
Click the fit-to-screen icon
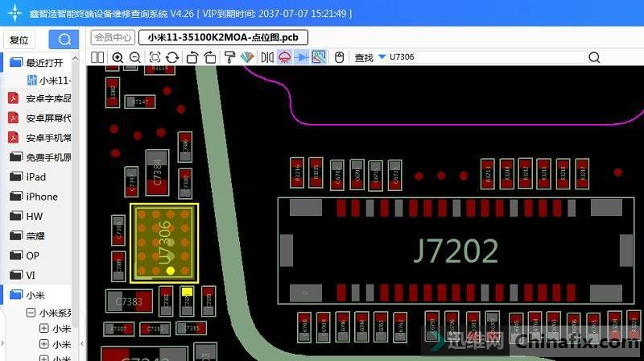click(155, 57)
